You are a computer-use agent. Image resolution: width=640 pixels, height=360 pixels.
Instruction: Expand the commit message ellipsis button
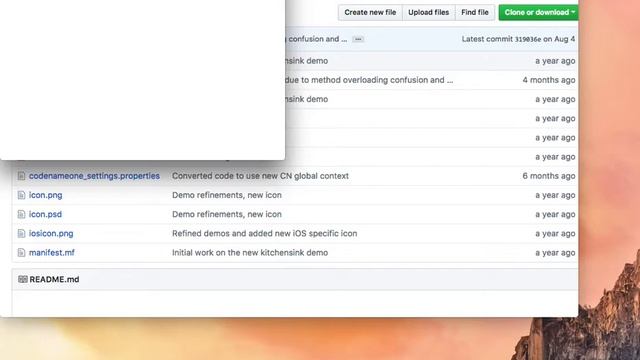click(x=358, y=39)
